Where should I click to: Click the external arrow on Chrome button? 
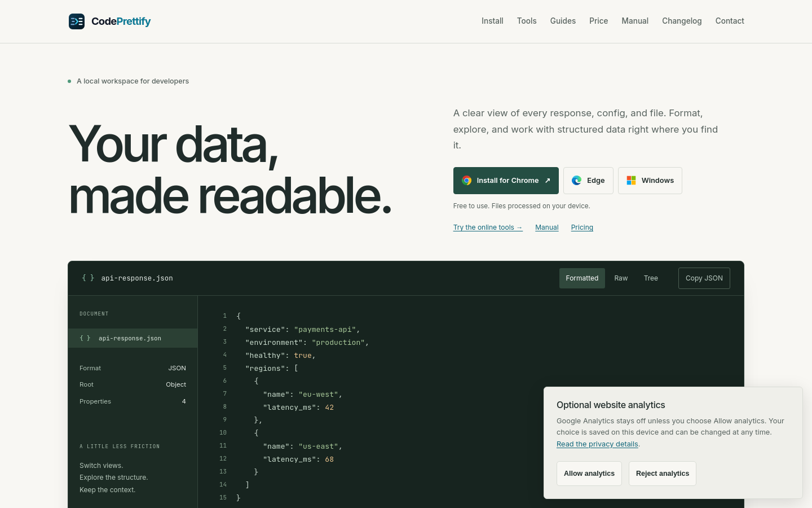click(x=548, y=181)
